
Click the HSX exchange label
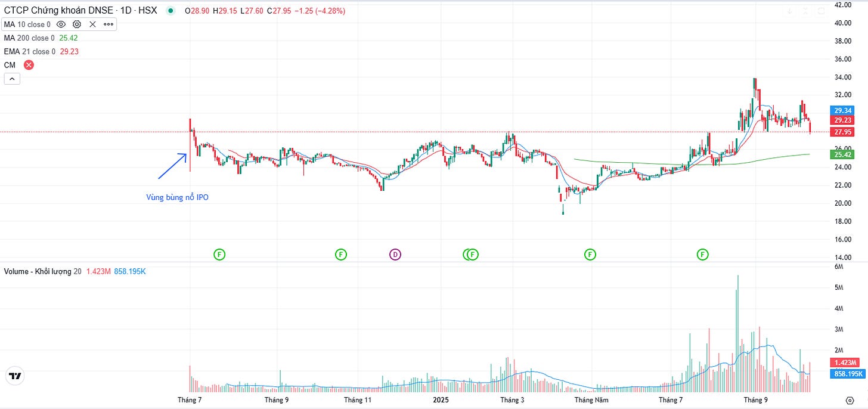click(148, 11)
